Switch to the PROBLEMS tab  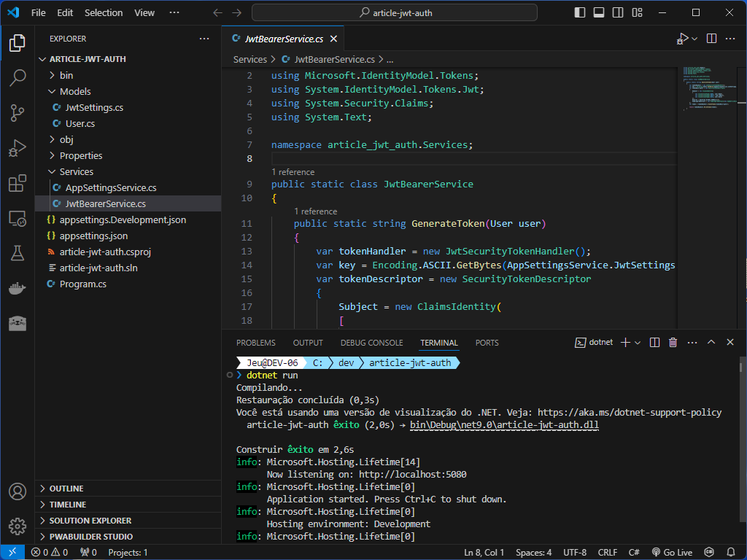pos(256,343)
